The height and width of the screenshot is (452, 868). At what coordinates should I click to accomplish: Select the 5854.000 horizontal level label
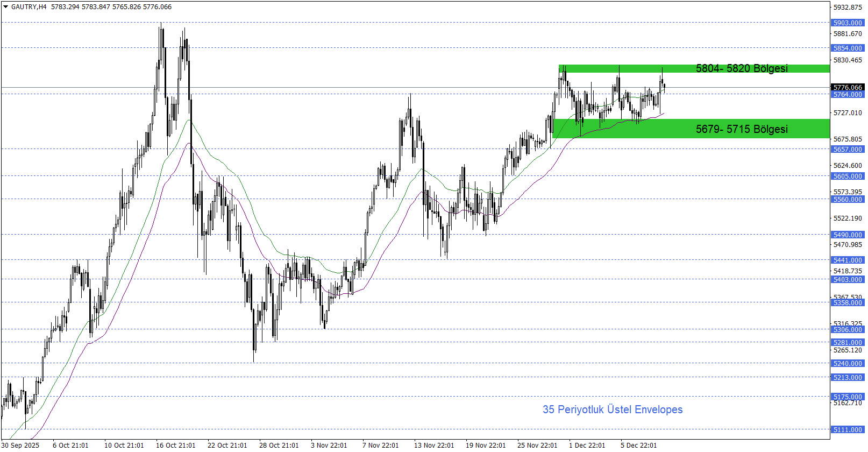(x=848, y=48)
